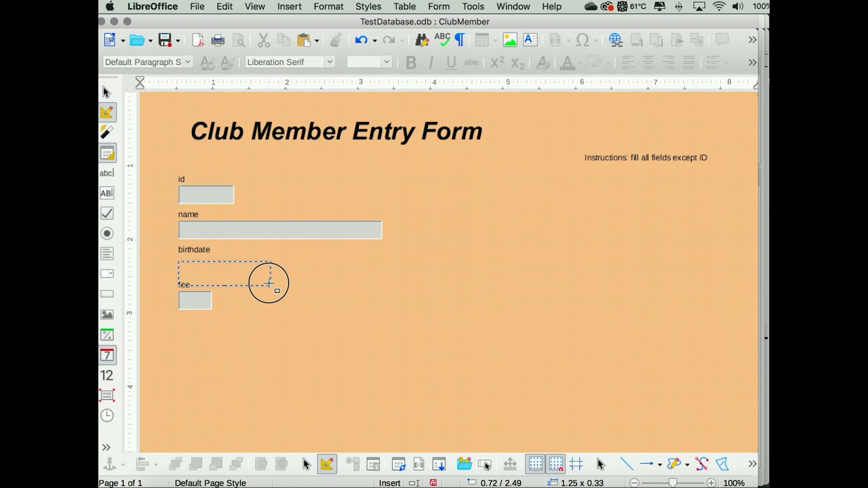Select the Push Button control
The image size is (868, 488).
click(x=107, y=294)
